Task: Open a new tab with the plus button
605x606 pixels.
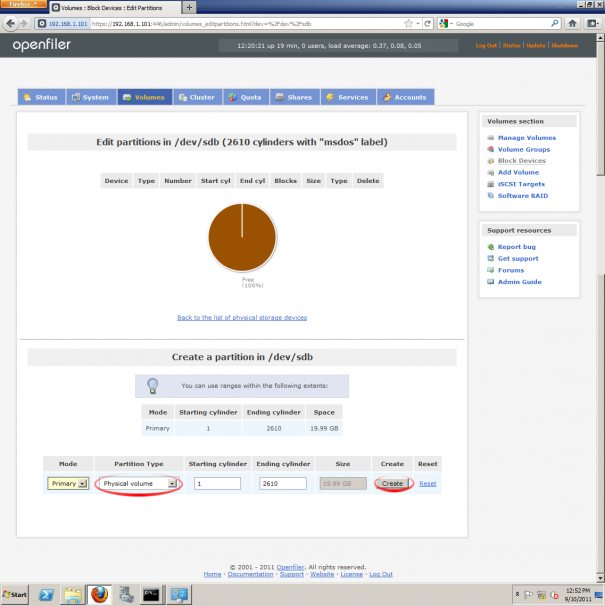Action: tap(189, 7)
